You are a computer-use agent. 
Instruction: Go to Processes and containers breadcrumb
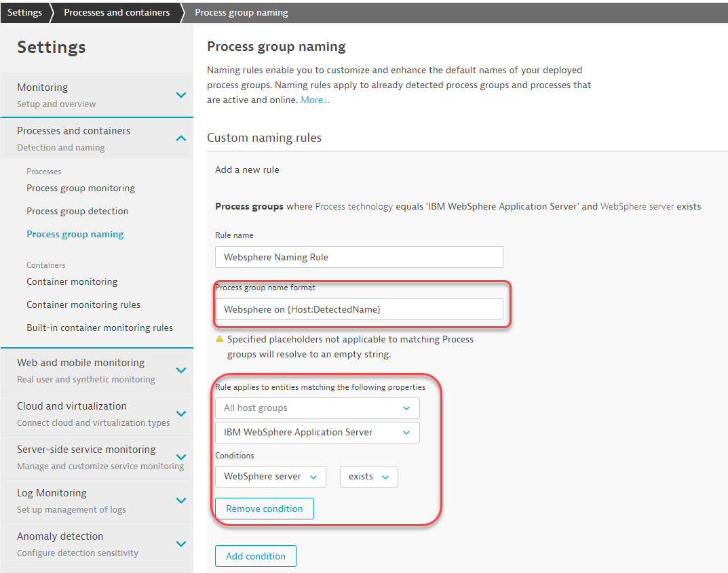point(117,12)
